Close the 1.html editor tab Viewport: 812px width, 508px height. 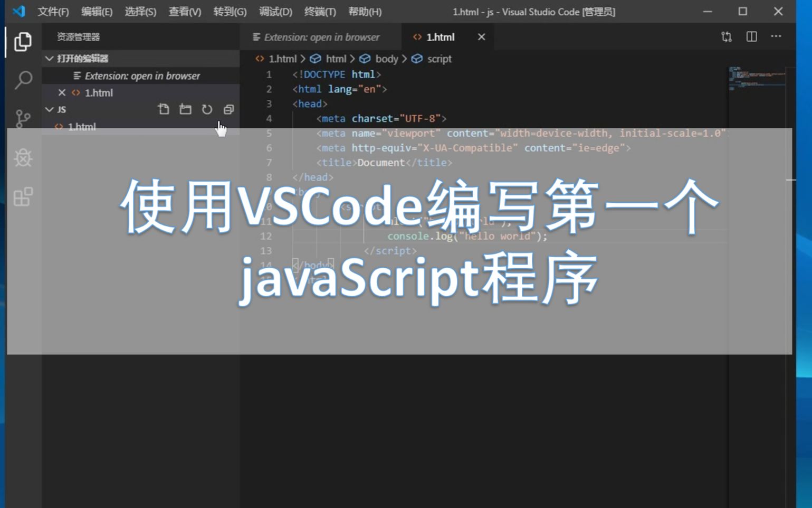tap(481, 37)
